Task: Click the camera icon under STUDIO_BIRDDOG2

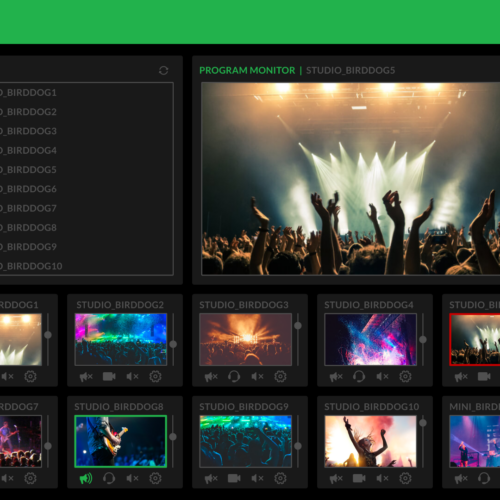Action: (x=109, y=376)
